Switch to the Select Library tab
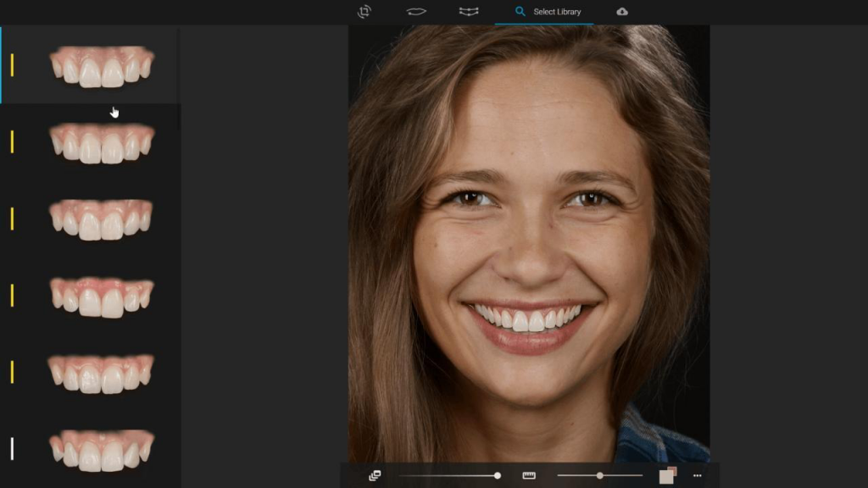 coord(556,12)
